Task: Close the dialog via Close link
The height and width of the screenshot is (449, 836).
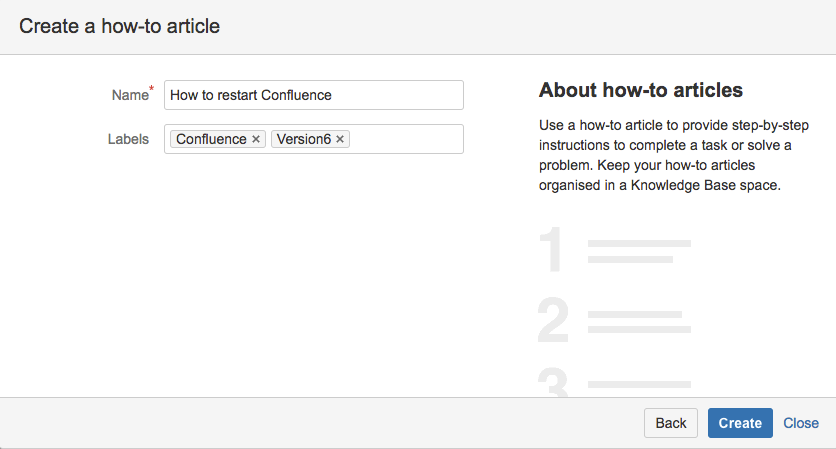Action: pos(801,423)
